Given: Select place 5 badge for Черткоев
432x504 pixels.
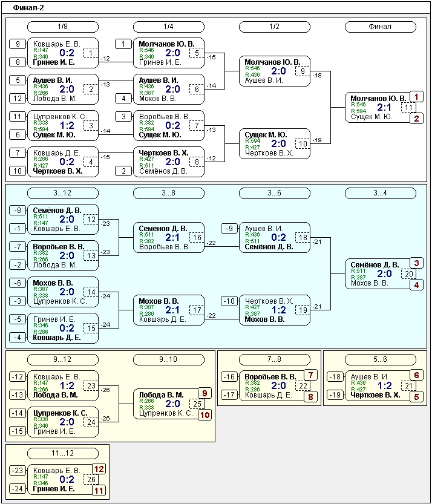Looking at the screenshot, I should click(416, 397).
